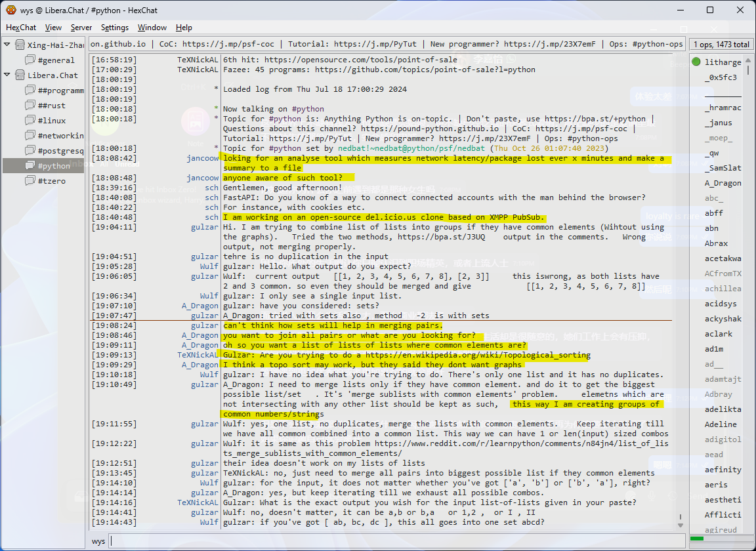The height and width of the screenshot is (551, 756).
Task: Collapse the Libera.Chat network tree
Action: coord(7,75)
